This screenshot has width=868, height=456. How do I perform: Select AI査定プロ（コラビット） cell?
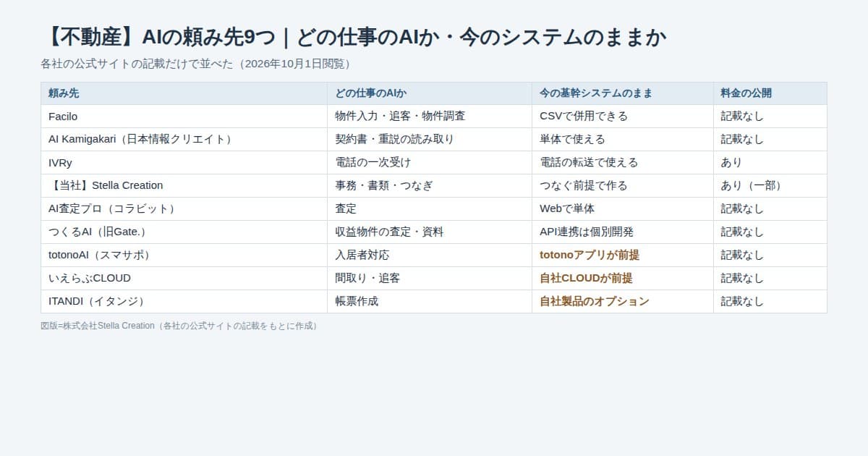coord(184,209)
